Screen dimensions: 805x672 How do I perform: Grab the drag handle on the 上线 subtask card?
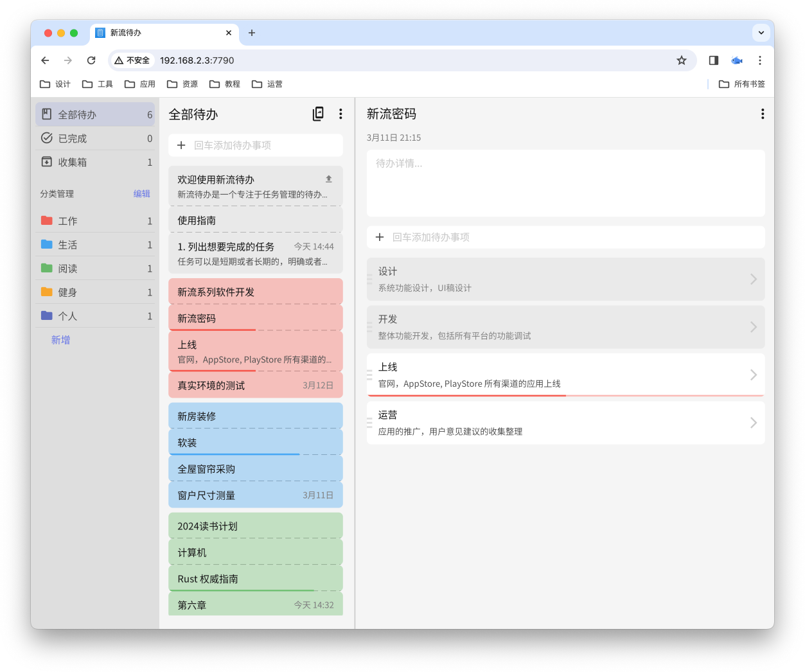tap(369, 375)
